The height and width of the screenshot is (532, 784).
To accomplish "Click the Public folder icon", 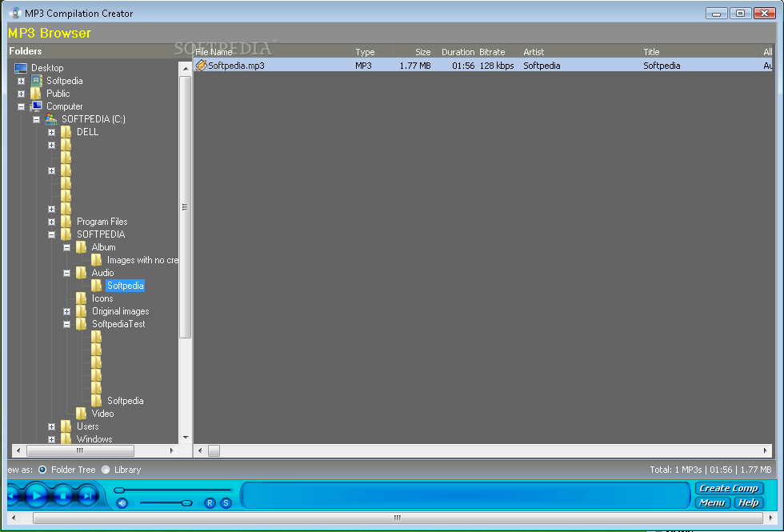I will point(35,94).
